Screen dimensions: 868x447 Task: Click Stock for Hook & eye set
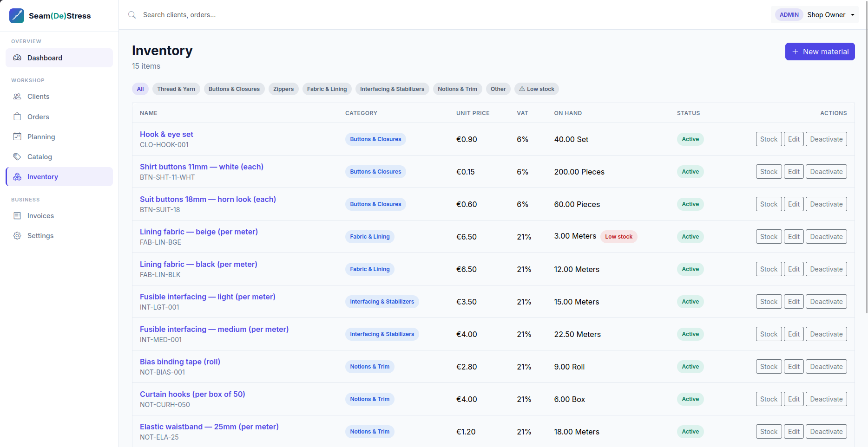point(769,139)
